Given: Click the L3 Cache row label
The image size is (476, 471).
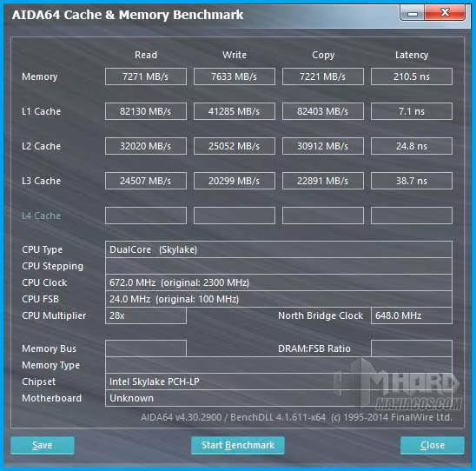Looking at the screenshot, I should pos(41,181).
